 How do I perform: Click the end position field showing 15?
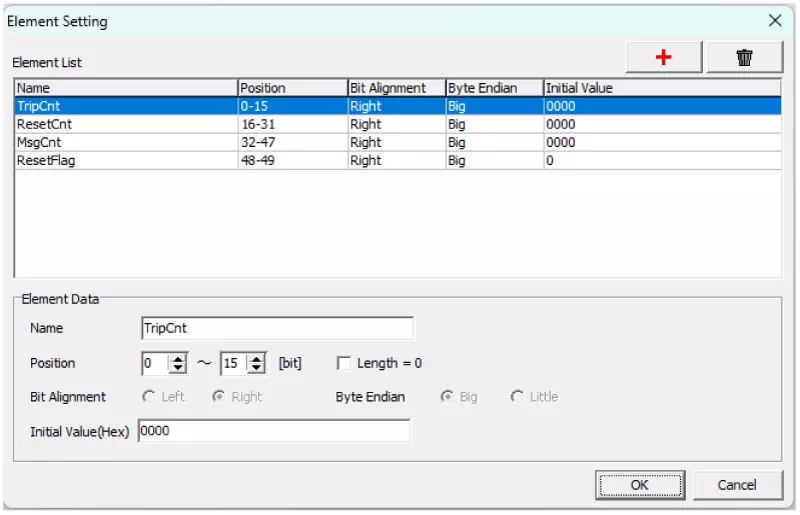pyautogui.click(x=234, y=363)
